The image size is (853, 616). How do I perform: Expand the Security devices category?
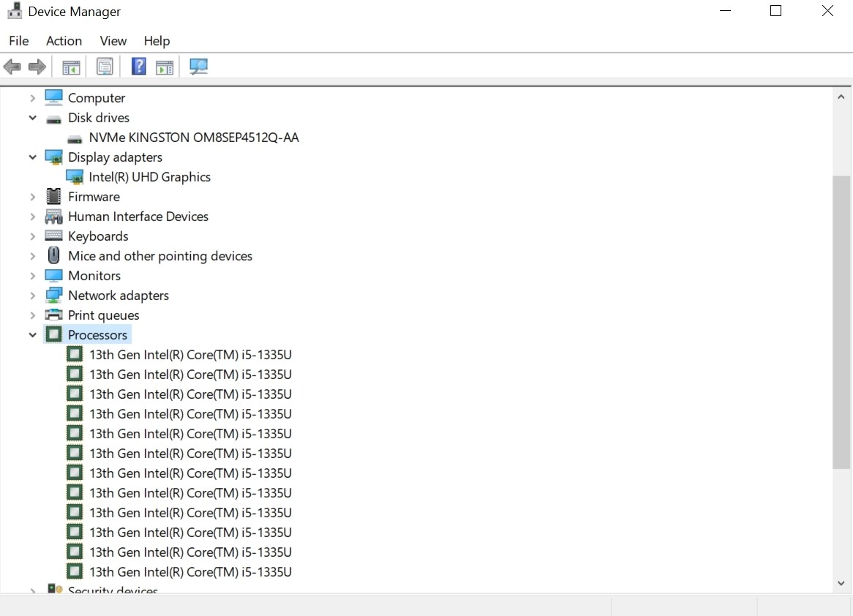[x=32, y=591]
